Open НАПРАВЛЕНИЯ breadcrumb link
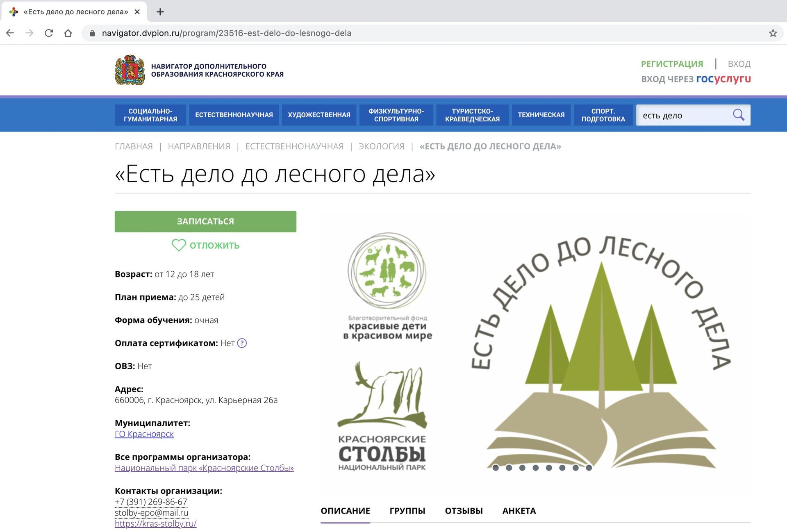The image size is (787, 532). click(199, 146)
